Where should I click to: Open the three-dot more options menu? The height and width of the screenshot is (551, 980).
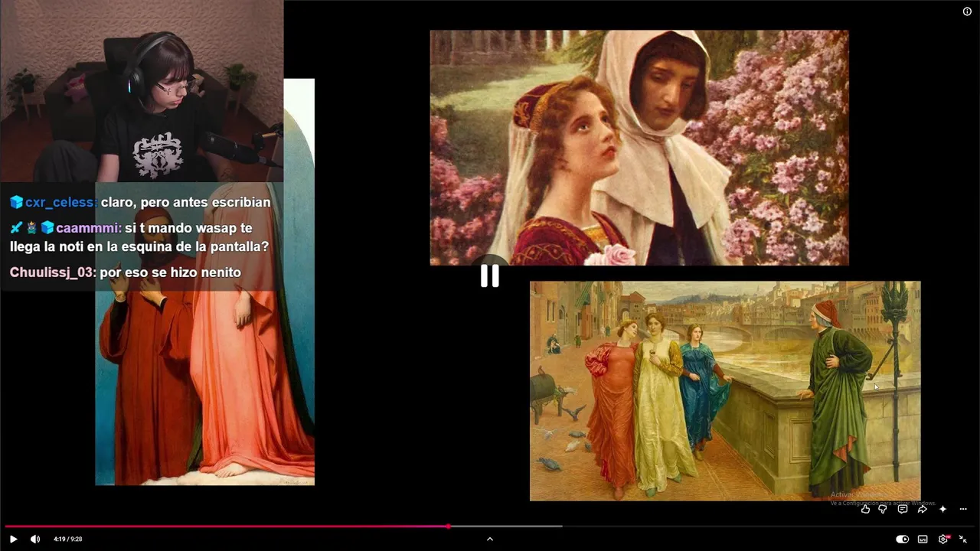point(963,509)
